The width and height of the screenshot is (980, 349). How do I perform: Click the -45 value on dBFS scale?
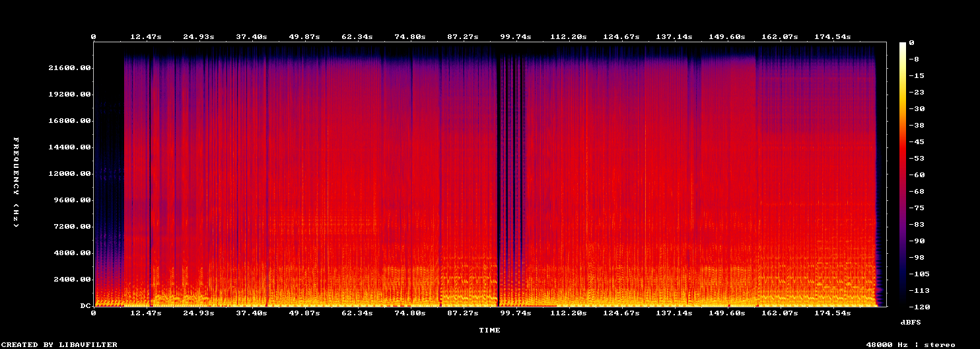click(x=917, y=142)
